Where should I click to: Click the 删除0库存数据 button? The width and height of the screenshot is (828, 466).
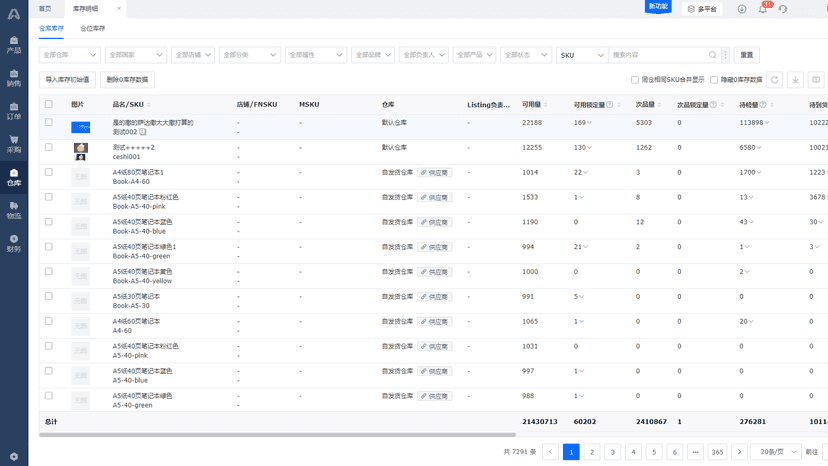(x=127, y=80)
